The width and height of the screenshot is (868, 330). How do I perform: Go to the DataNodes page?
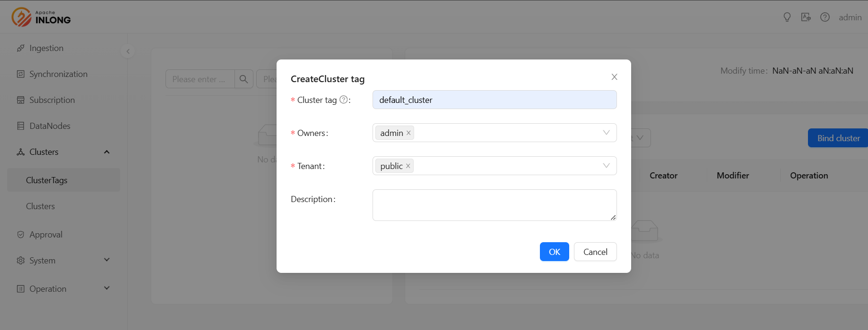pos(50,126)
